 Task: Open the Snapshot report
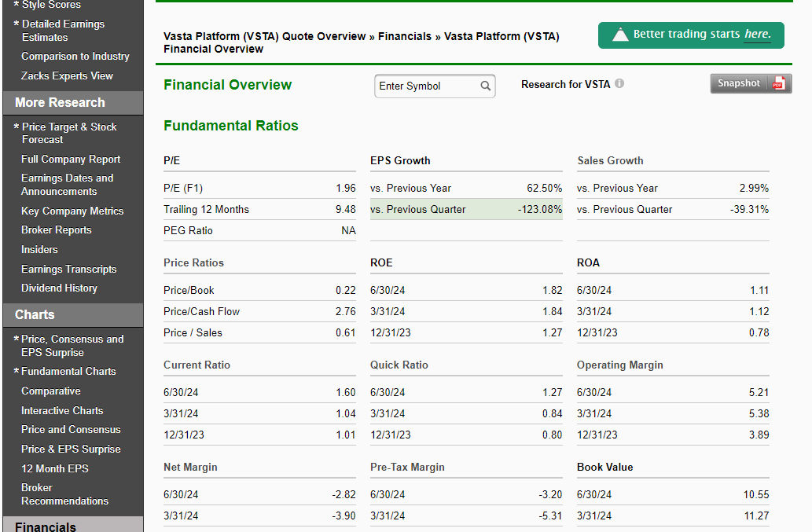click(x=751, y=83)
